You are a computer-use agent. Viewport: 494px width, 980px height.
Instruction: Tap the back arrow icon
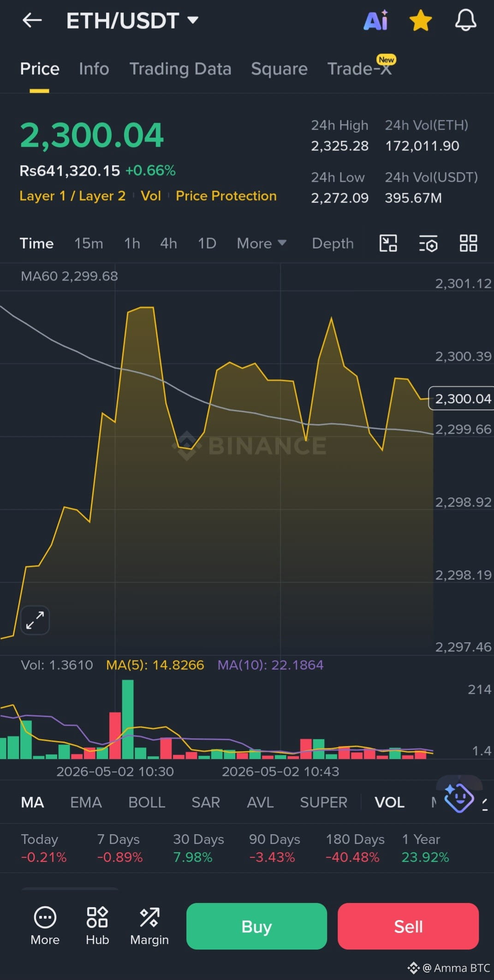[x=32, y=20]
